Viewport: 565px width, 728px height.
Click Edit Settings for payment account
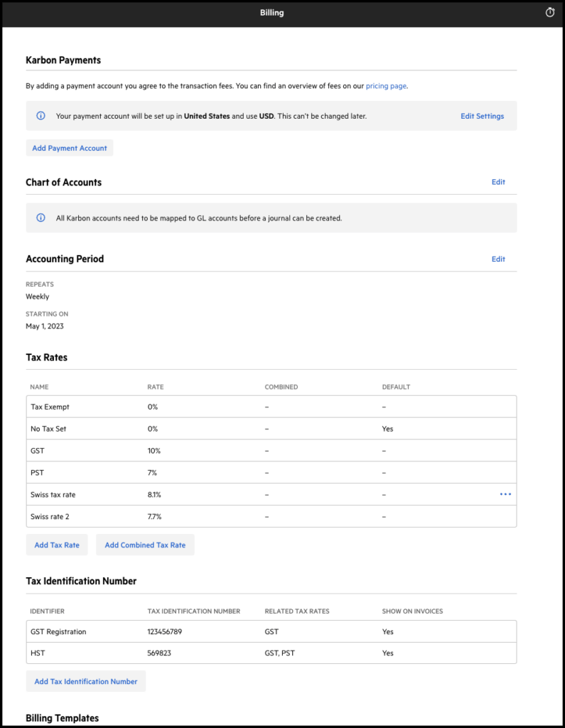482,116
